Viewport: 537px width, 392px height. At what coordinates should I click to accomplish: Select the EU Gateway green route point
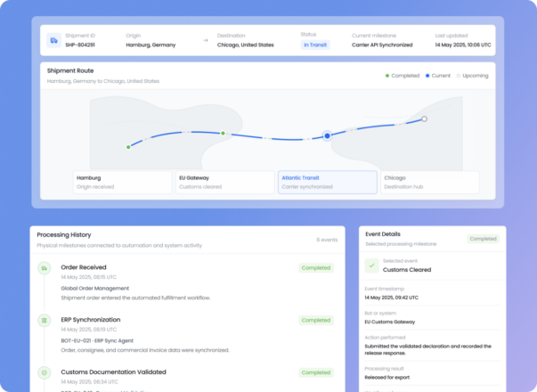223,133
